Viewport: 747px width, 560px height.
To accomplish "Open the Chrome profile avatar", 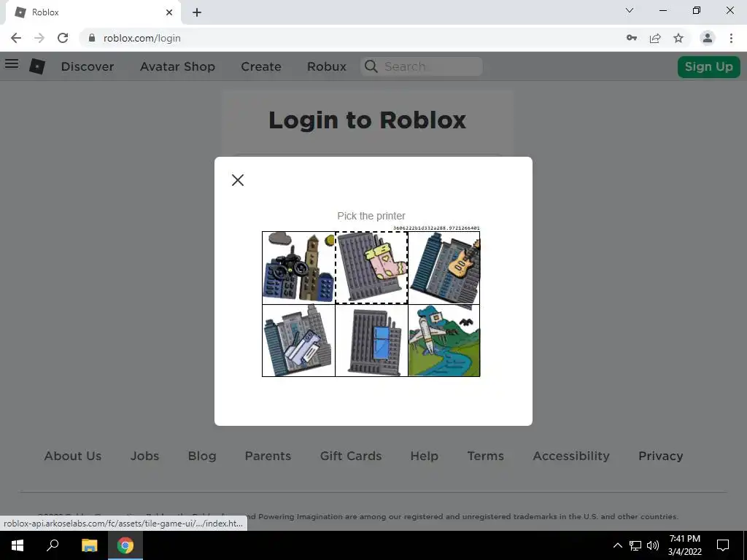I will [x=708, y=38].
